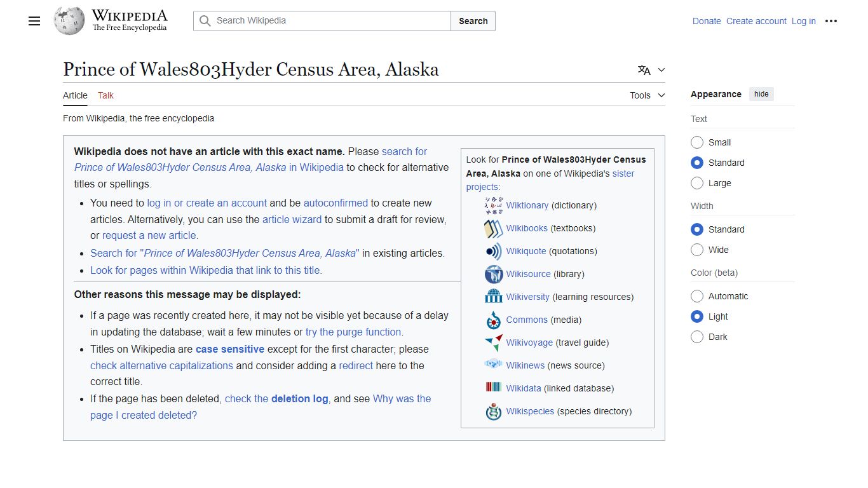Click request a new article link

click(150, 235)
